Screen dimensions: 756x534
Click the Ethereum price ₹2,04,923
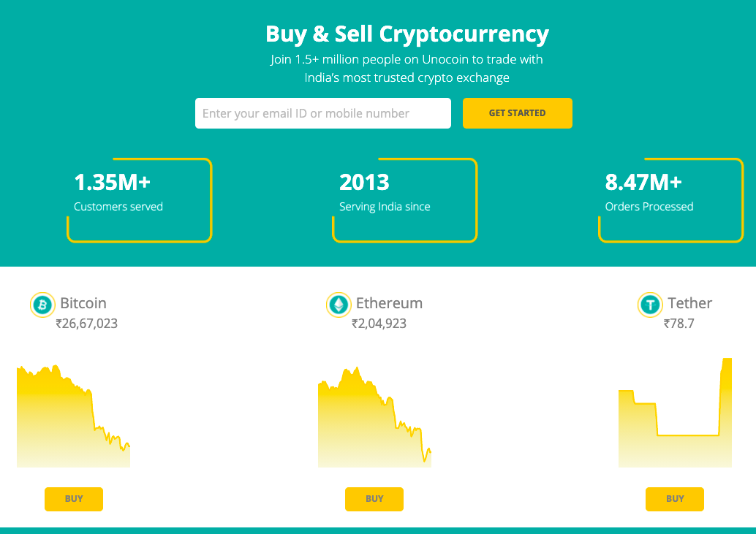coord(379,324)
